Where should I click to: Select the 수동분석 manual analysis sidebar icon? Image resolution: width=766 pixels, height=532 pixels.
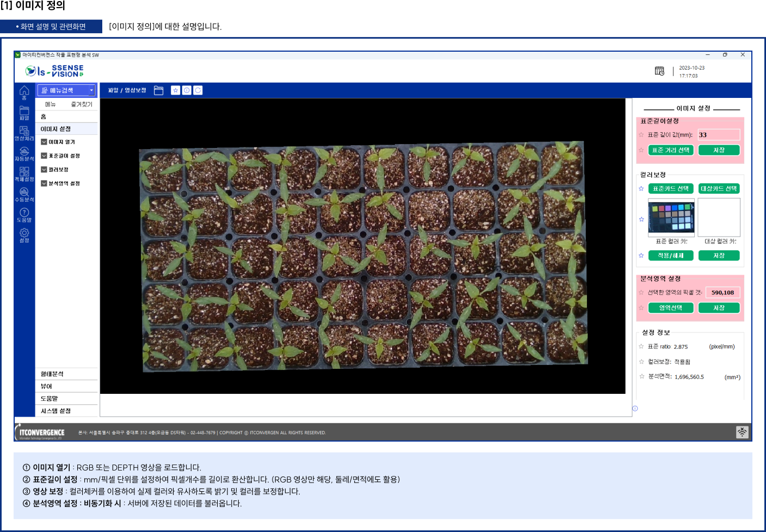point(24,194)
